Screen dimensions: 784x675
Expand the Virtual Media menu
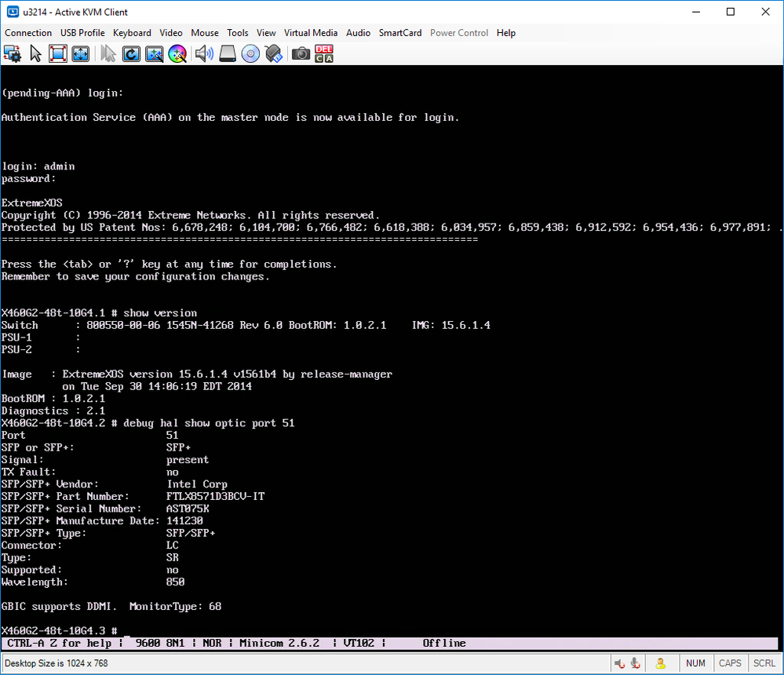pos(311,33)
